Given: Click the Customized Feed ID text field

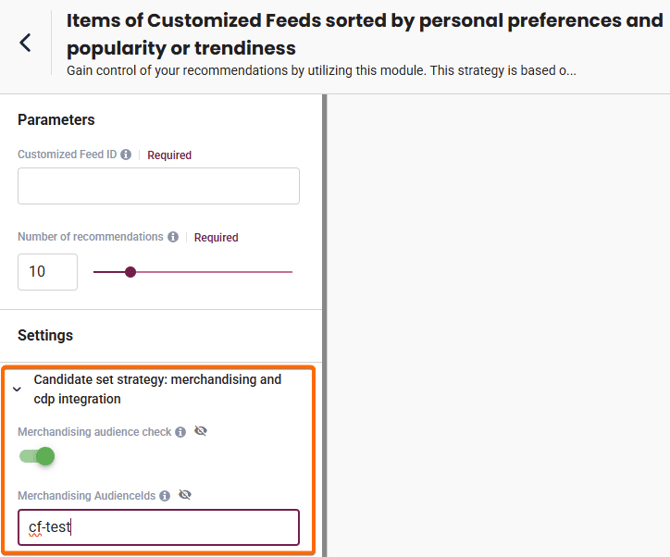Looking at the screenshot, I should click(158, 186).
